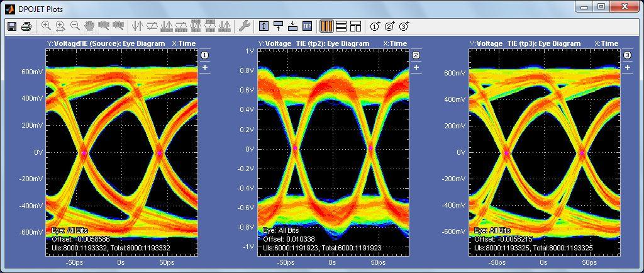Select the Zoom Out magnifier tool
This screenshot has width=644, height=273.
click(75, 26)
